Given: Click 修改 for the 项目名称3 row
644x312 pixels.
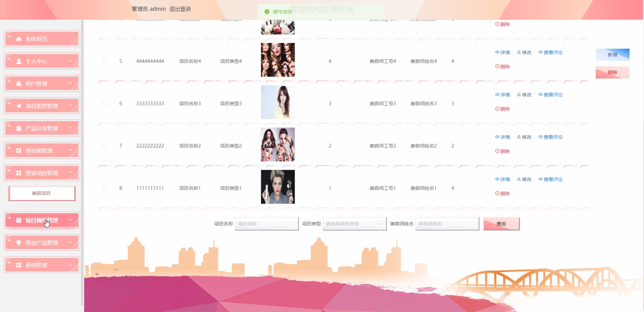Looking at the screenshot, I should (x=524, y=95).
